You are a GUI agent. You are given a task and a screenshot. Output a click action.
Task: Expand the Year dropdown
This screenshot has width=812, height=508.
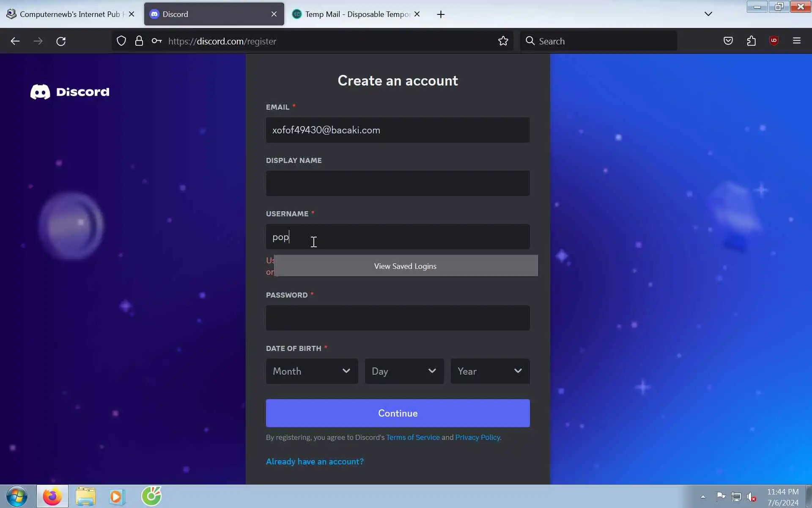[x=490, y=371]
